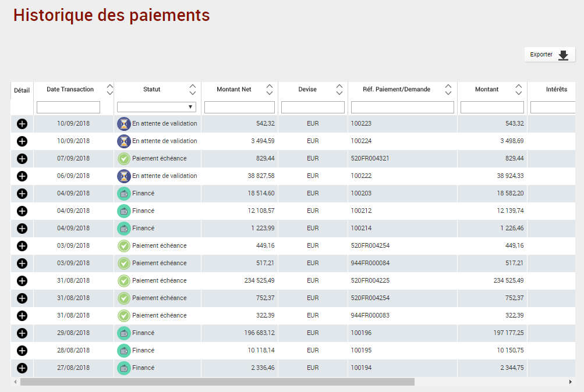Screen dimensions: 584x392
Task: Open detail plus icon for payment 100196
Action: point(22,333)
